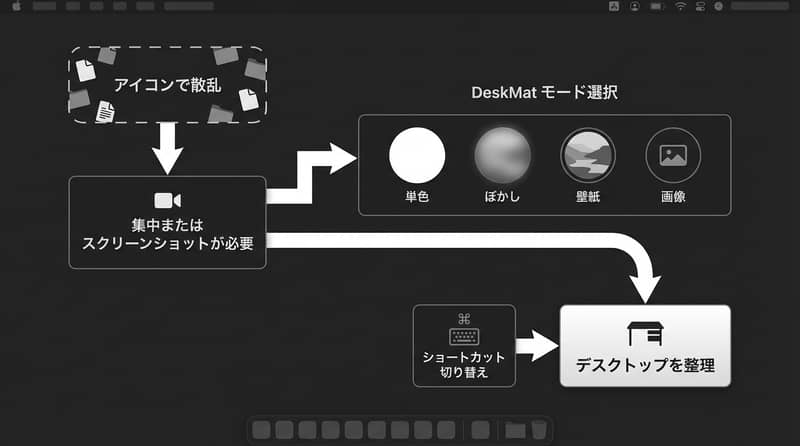The width and height of the screenshot is (800, 446).
Task: Click the video camera icon
Action: tap(167, 200)
